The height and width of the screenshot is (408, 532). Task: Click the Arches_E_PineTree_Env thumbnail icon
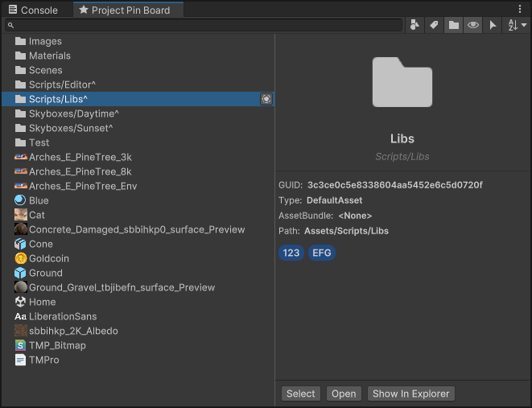[21, 186]
